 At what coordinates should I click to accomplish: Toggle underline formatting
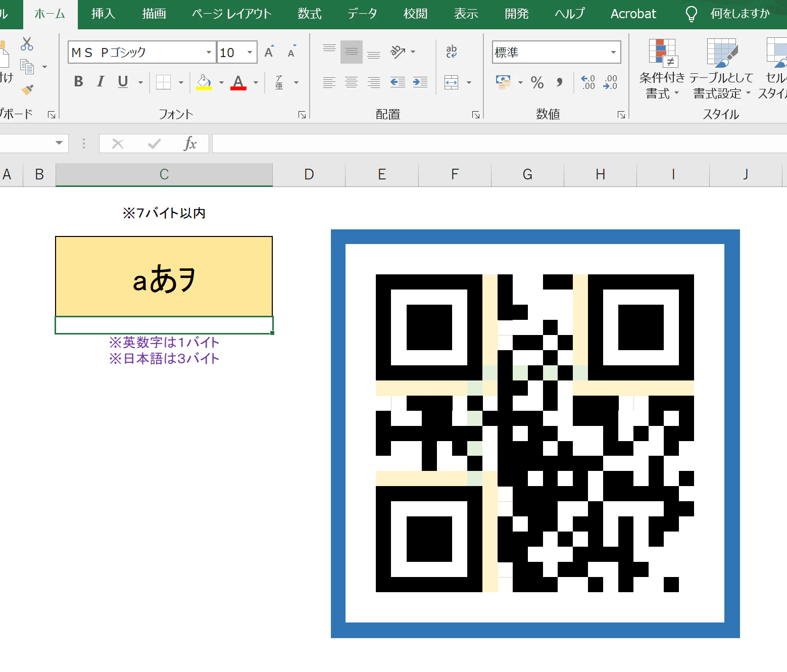pos(123,82)
